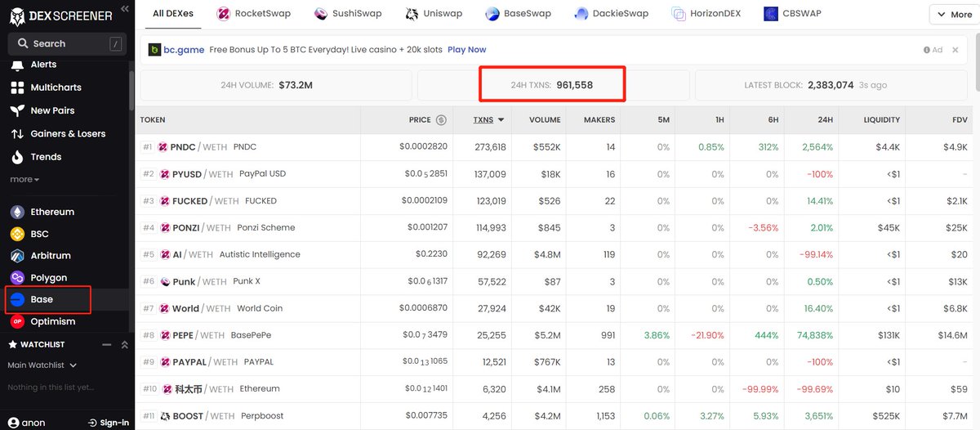Viewport: 980px width, 430px height.
Task: Sort by 24H change column
Action: [825, 119]
